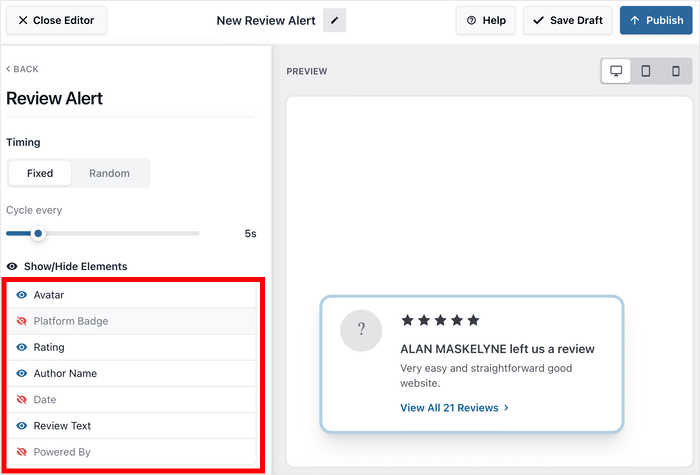This screenshot has width=700, height=475.
Task: Go back using the Back link
Action: [x=23, y=69]
